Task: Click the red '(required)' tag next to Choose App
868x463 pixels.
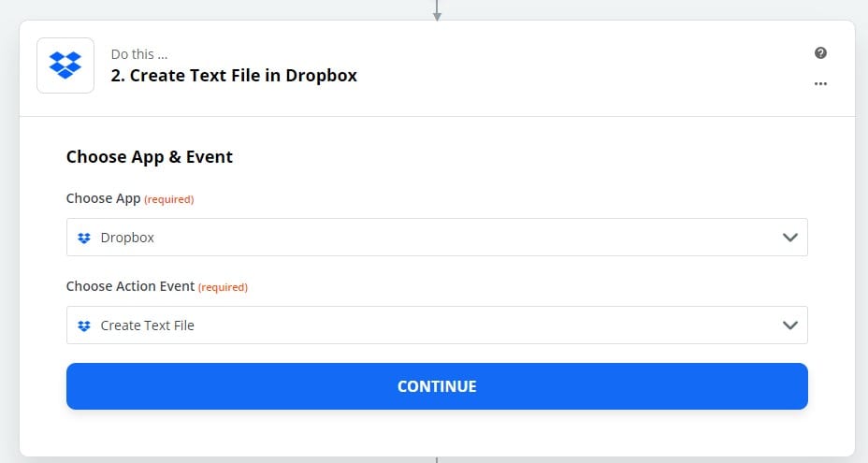Action: (x=169, y=199)
